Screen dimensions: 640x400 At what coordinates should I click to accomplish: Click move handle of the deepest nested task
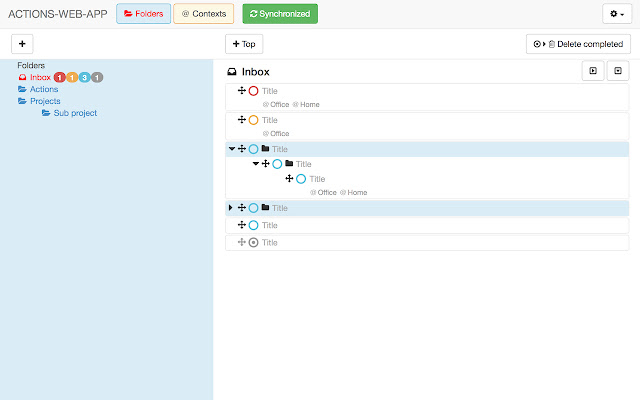pos(289,178)
